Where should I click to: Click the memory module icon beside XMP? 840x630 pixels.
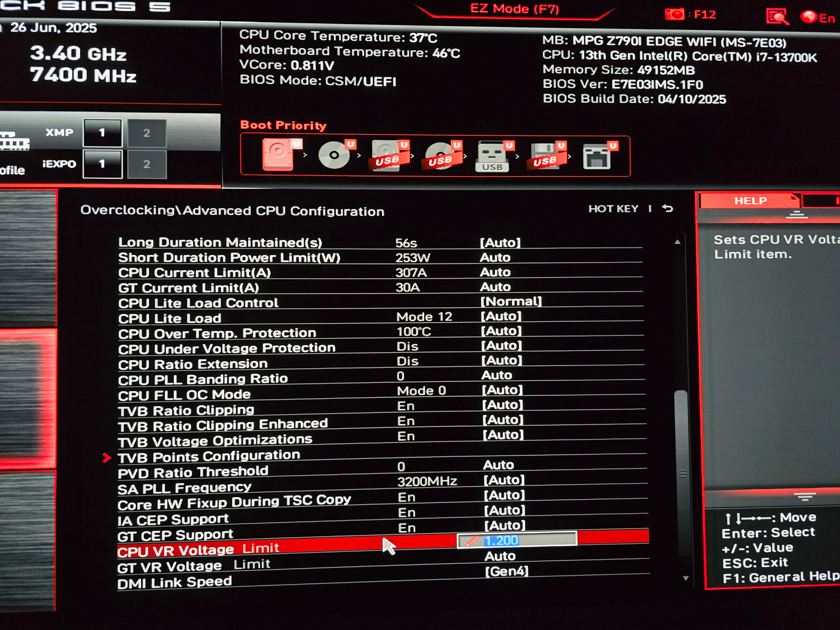coord(14,141)
